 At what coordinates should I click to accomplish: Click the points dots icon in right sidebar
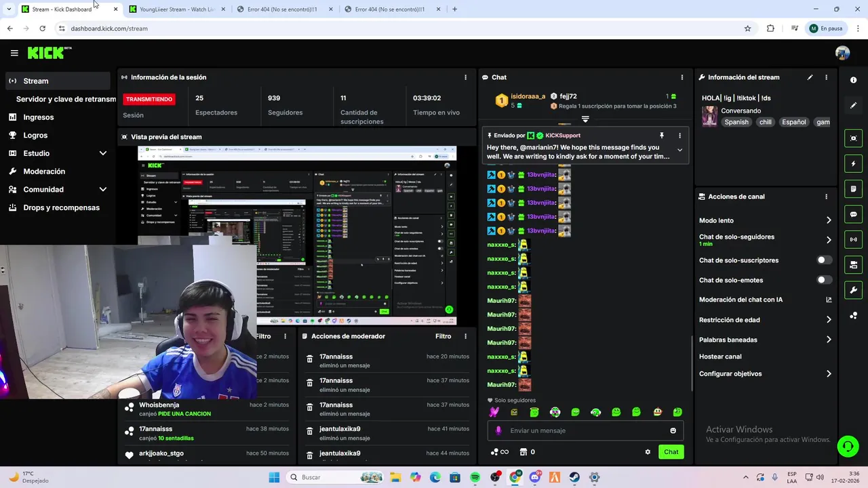[853, 316]
